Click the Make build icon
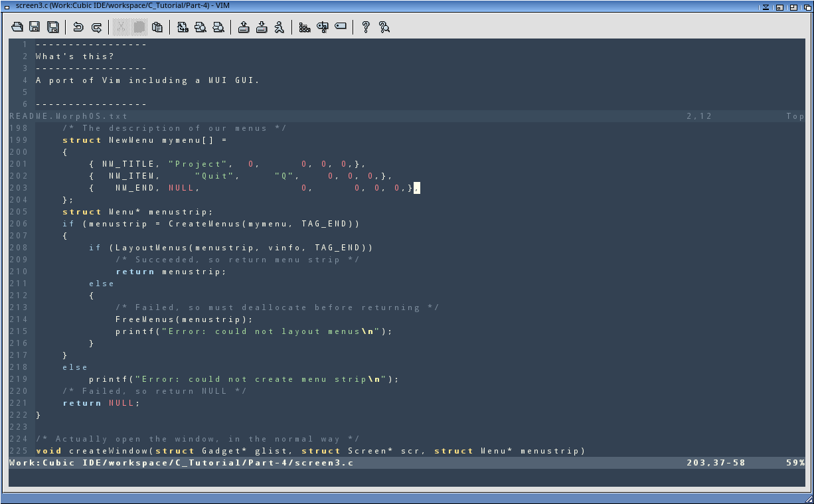The width and height of the screenshot is (814, 504). click(x=305, y=27)
